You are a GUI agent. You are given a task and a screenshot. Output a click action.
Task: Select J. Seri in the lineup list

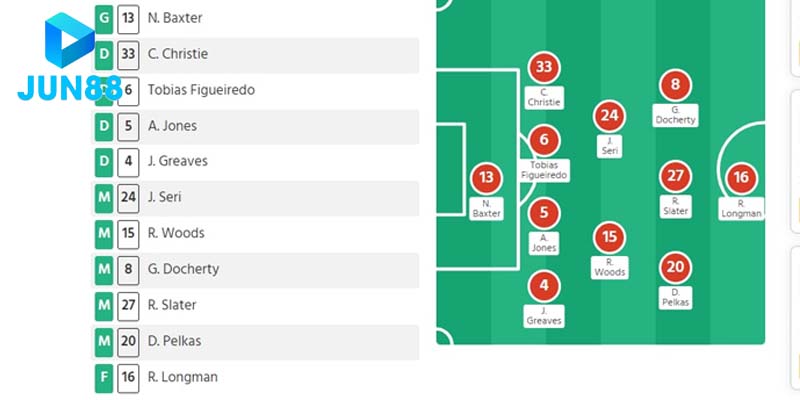pyautogui.click(x=164, y=197)
